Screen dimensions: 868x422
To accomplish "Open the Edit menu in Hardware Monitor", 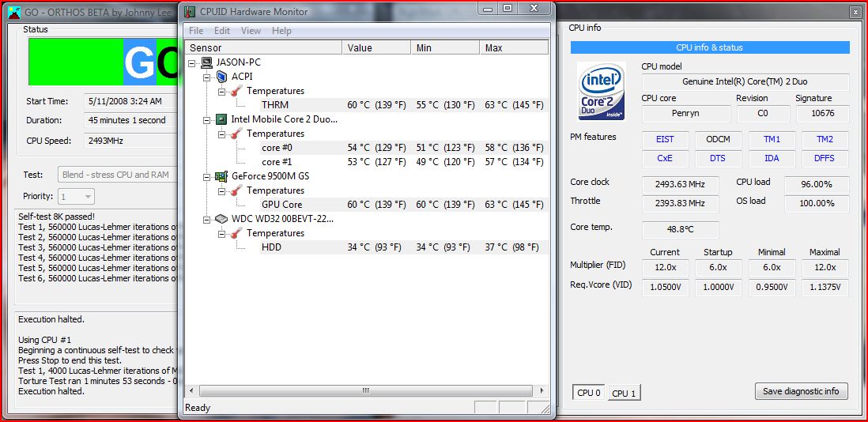I will click(222, 31).
